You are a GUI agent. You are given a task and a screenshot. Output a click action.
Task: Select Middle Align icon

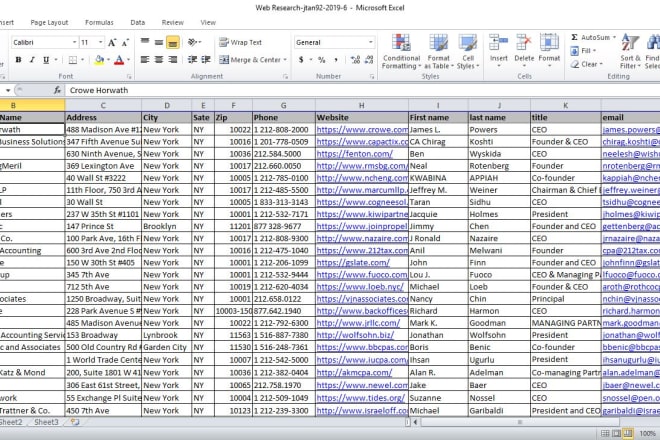[159, 42]
